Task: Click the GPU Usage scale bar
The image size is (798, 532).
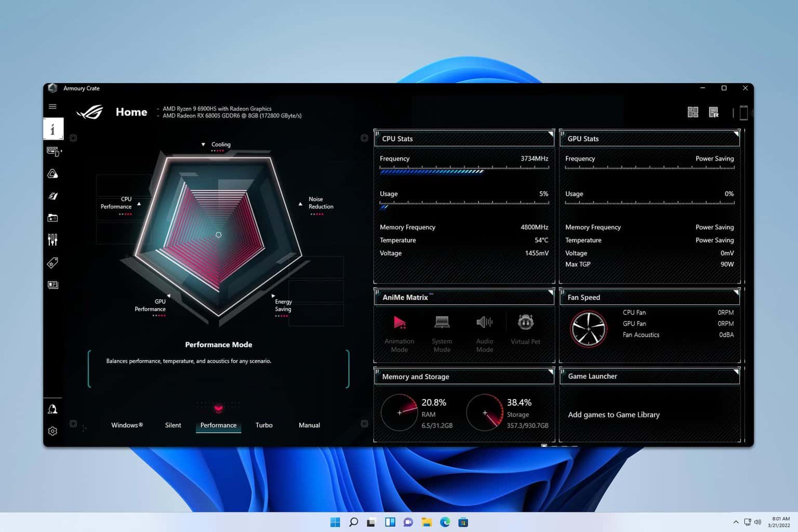Action: 649,203
